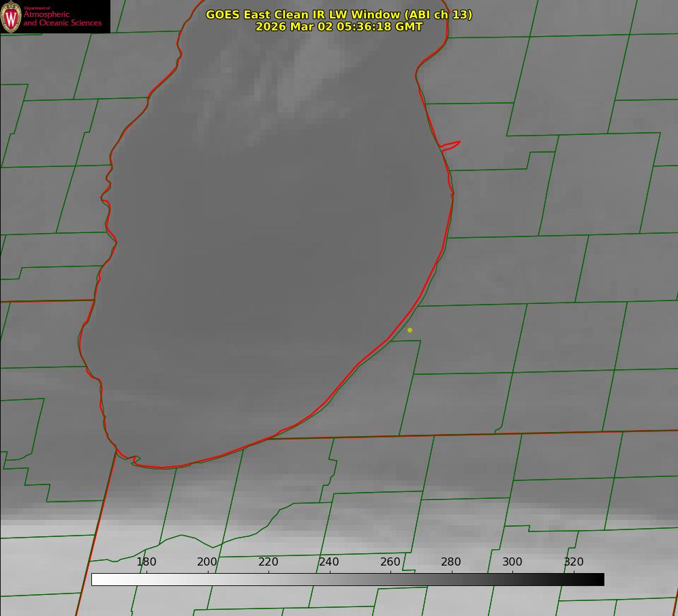Click the 240 colorbar tick label

pyautogui.click(x=329, y=561)
